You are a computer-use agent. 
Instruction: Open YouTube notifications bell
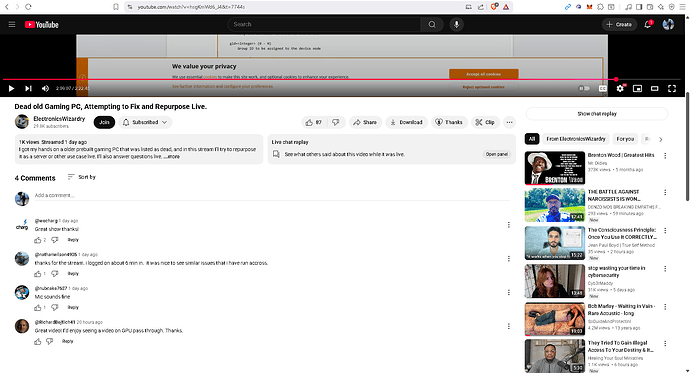[x=647, y=25]
